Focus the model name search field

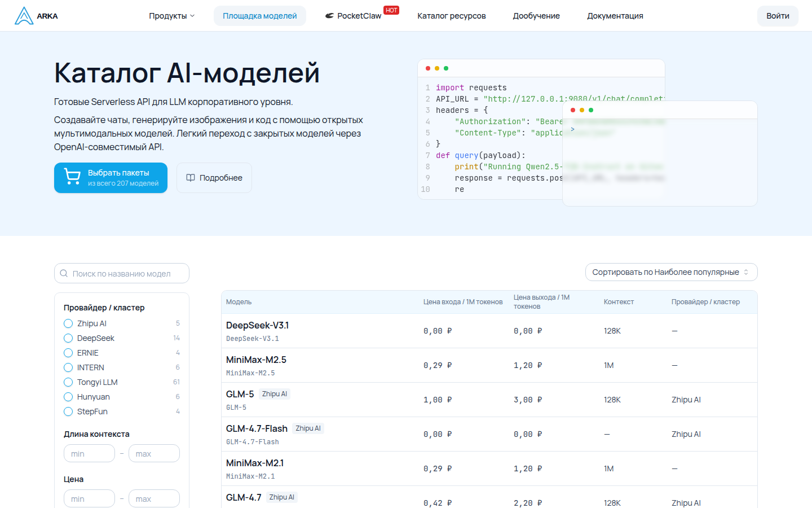tap(122, 273)
